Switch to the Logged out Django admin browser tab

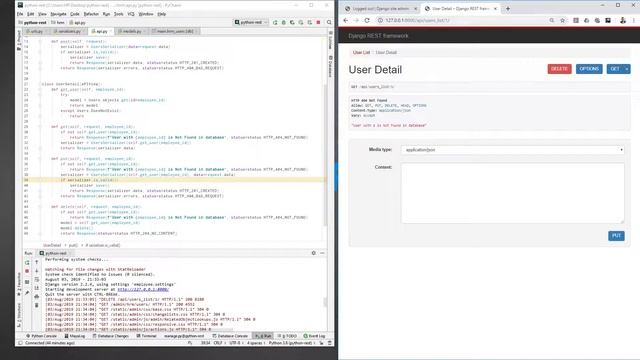(x=379, y=8)
